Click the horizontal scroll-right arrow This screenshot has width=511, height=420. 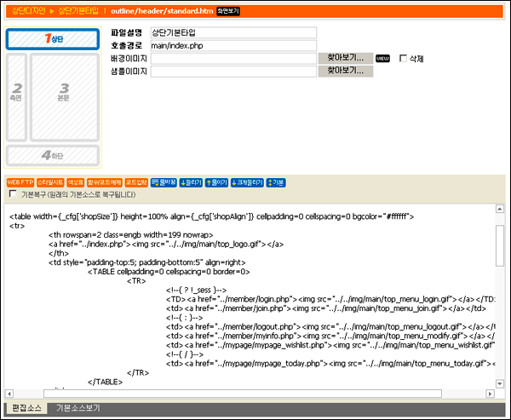[490, 394]
